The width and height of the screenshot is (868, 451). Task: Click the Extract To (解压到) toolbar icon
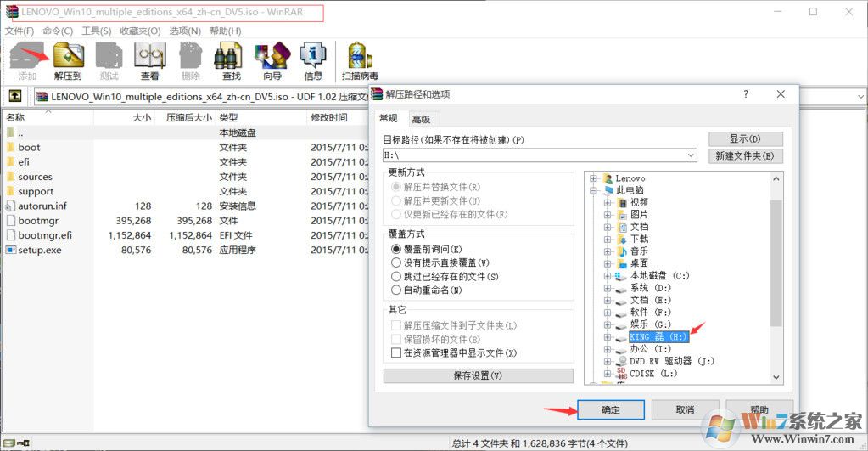click(68, 57)
